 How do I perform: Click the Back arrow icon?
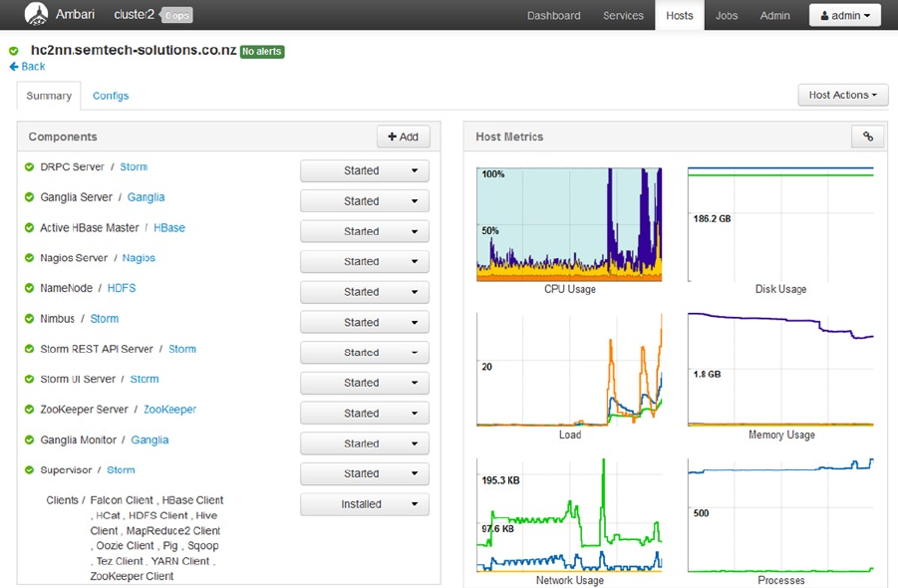(x=14, y=67)
